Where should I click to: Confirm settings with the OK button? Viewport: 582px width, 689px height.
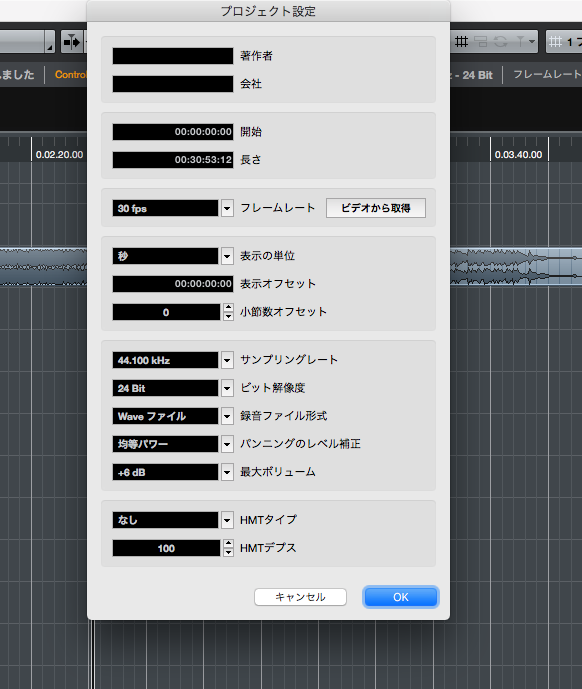point(400,597)
